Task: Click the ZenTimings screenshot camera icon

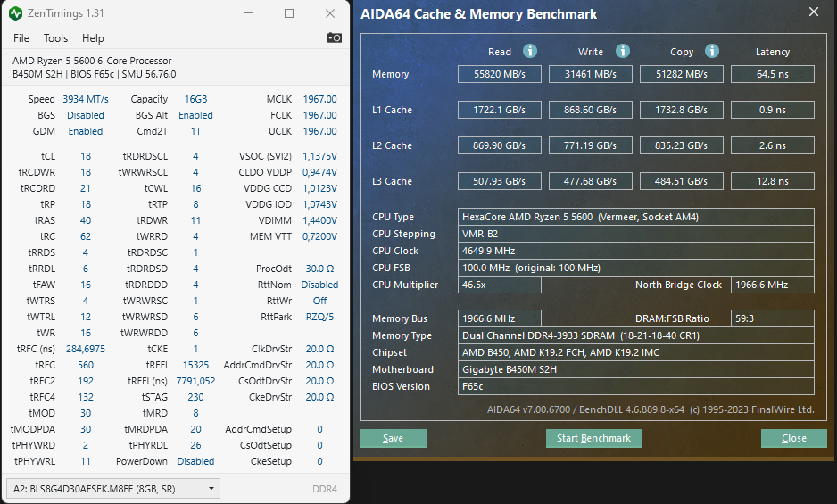Action: click(x=334, y=37)
